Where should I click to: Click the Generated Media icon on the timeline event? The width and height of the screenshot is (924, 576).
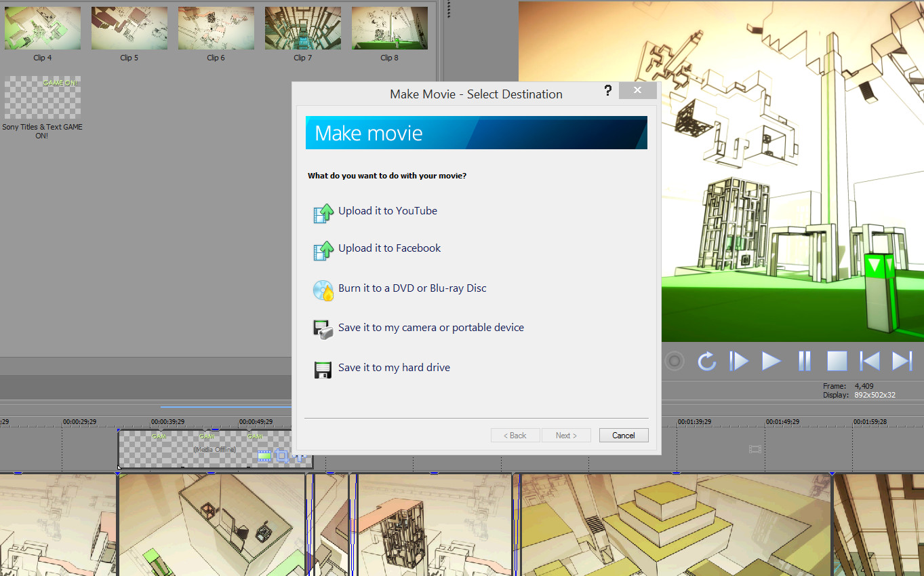(x=264, y=456)
